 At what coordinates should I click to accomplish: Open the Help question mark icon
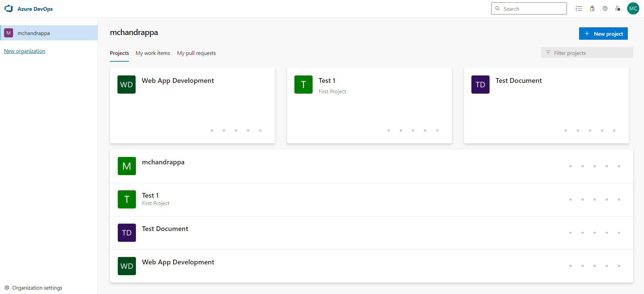click(605, 9)
